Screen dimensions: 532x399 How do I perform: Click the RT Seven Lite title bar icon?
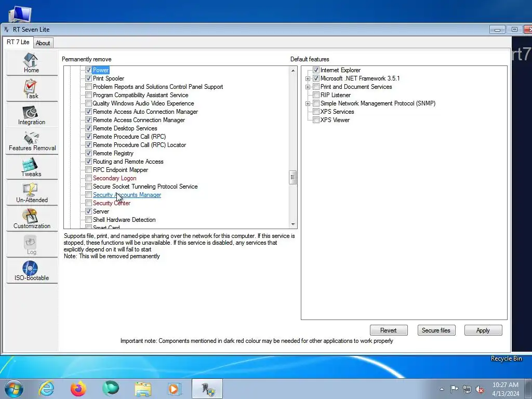[6, 30]
